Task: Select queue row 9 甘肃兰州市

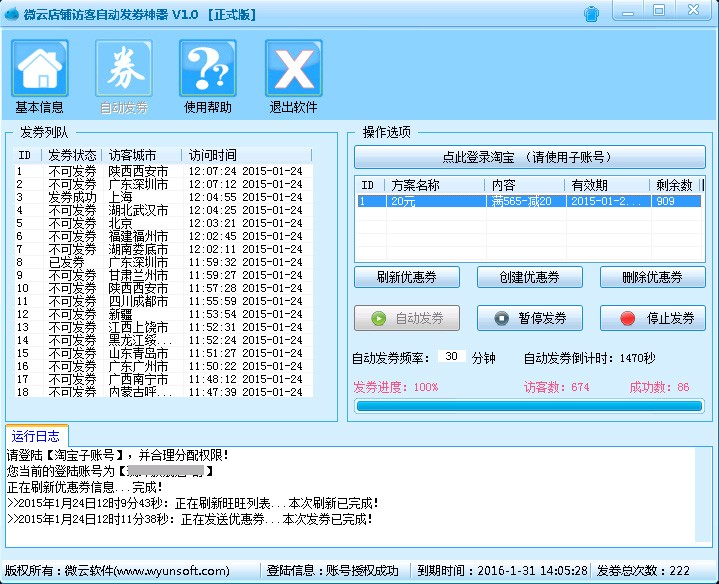Action: (x=164, y=275)
